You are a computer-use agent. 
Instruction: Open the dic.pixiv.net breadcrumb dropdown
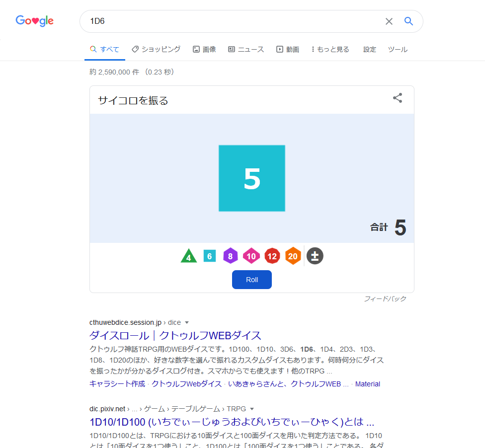click(251, 409)
